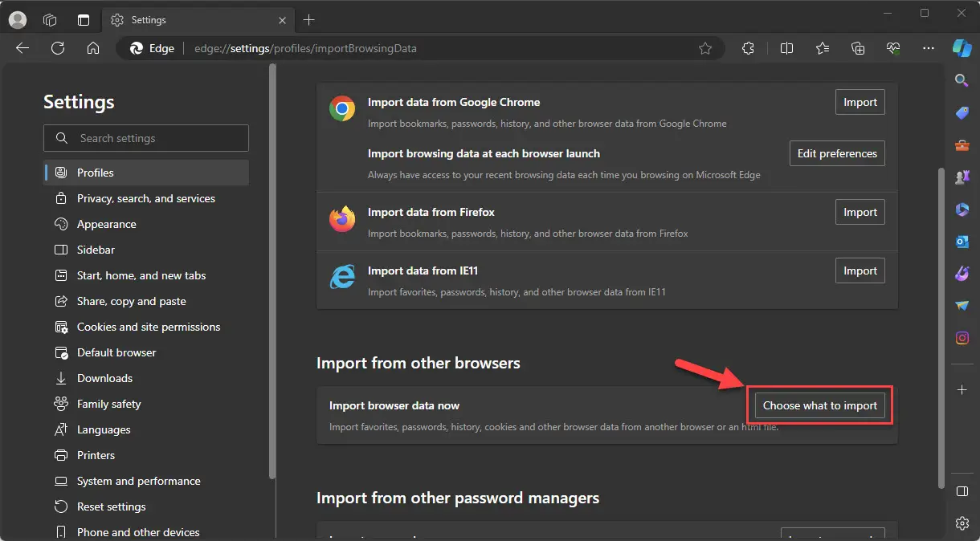The height and width of the screenshot is (541, 980).
Task: Open Start, home, and new tabs settings
Action: (x=147, y=275)
